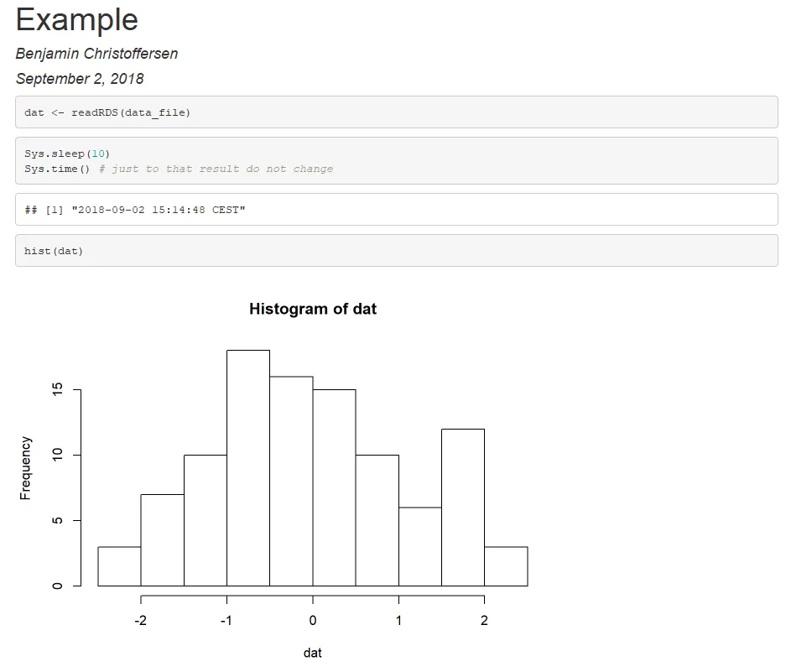Click the date September 2, 2018
This screenshot has width=786, height=672.
pos(80,79)
